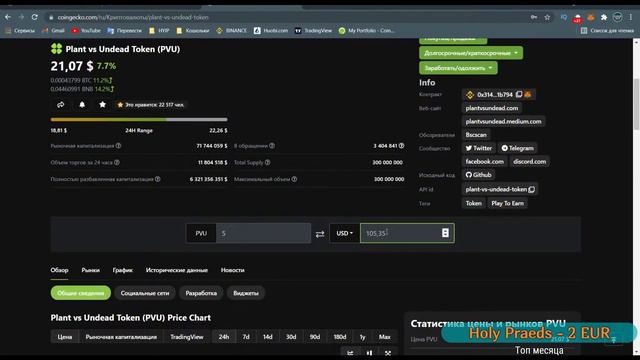Focus the PVU amount input field
Image resolution: width=640 pixels, height=360 pixels.
click(x=263, y=233)
